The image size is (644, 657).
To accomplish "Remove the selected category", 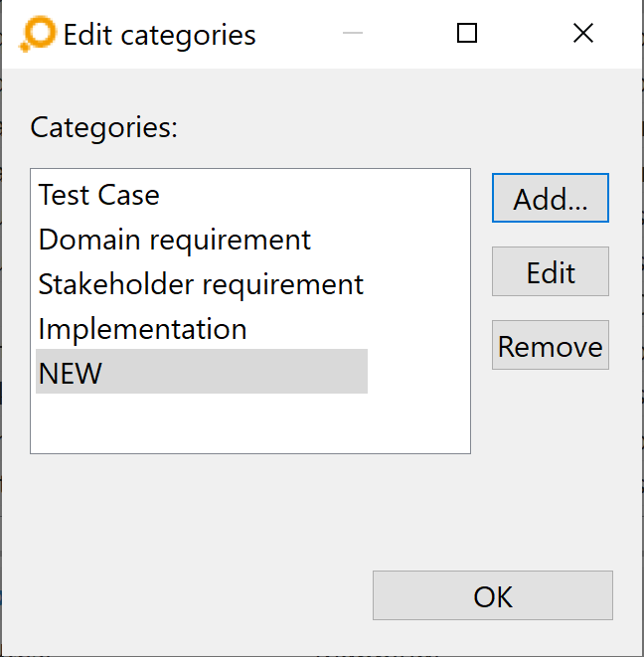I will (x=551, y=345).
